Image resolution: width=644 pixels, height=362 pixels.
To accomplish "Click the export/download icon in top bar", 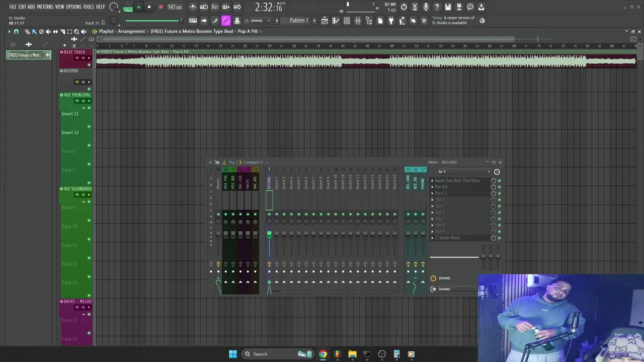I will (481, 7).
